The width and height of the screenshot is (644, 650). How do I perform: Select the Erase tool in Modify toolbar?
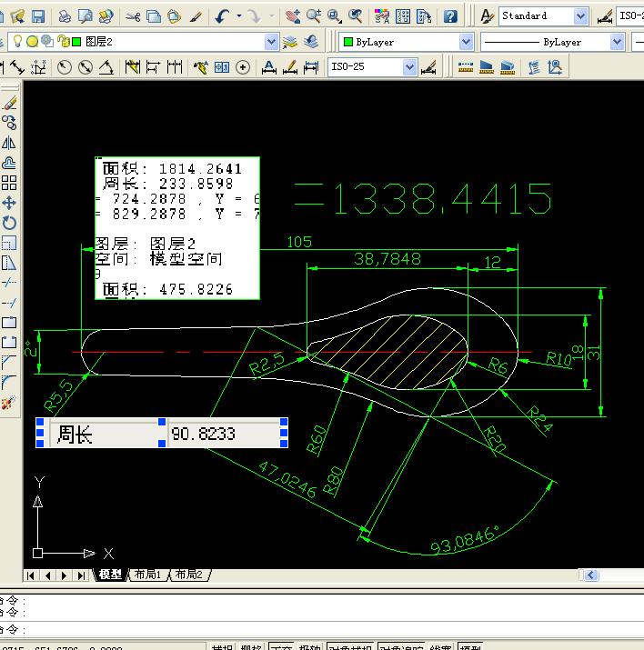(9, 103)
